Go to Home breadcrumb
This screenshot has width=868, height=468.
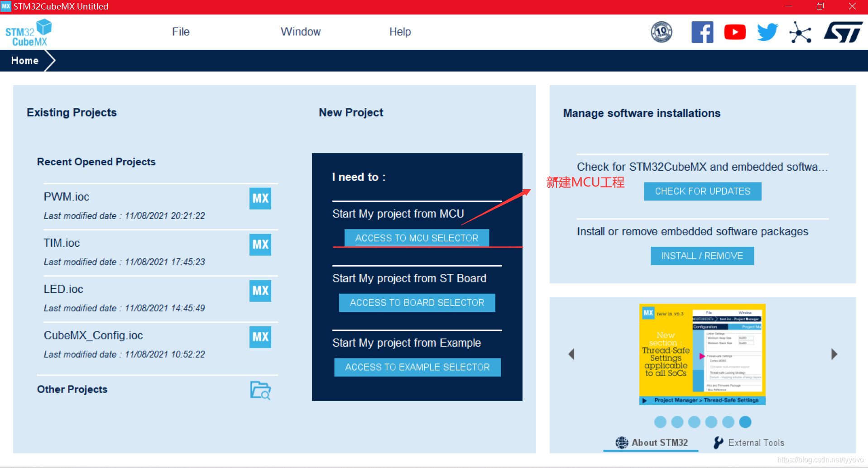[x=25, y=61]
